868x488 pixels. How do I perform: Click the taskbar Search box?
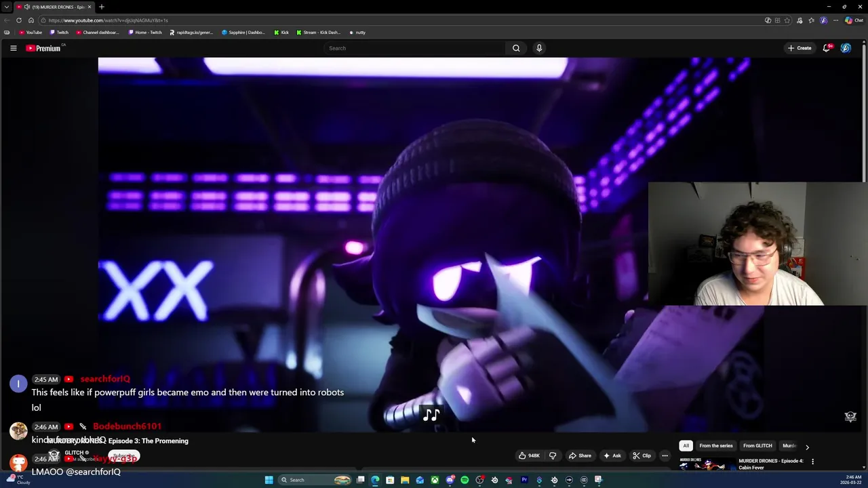click(x=315, y=480)
